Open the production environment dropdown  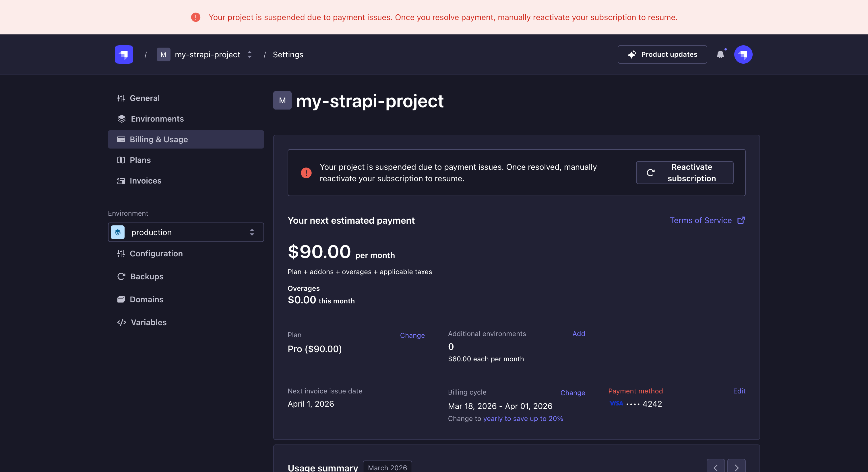point(252,232)
